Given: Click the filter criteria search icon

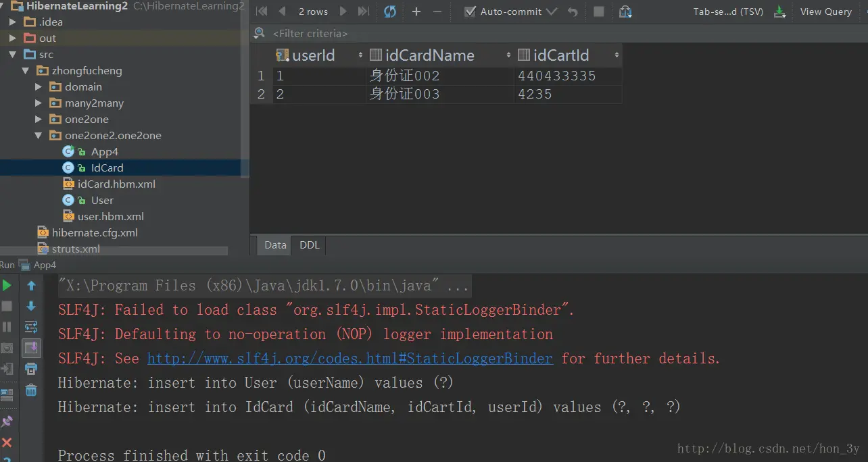Looking at the screenshot, I should (260, 33).
